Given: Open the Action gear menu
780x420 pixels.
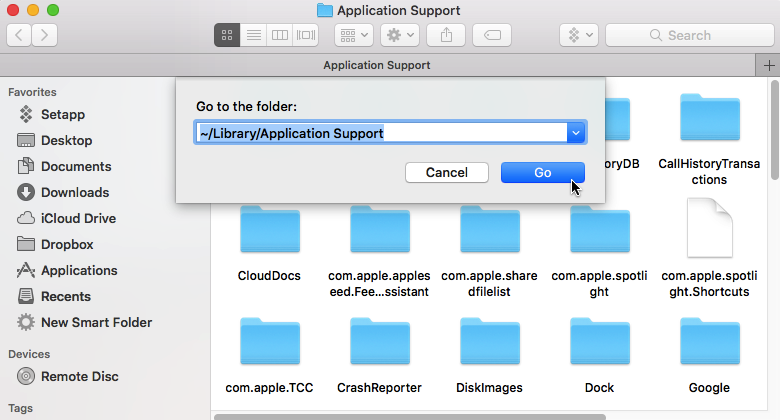Looking at the screenshot, I should (x=400, y=35).
